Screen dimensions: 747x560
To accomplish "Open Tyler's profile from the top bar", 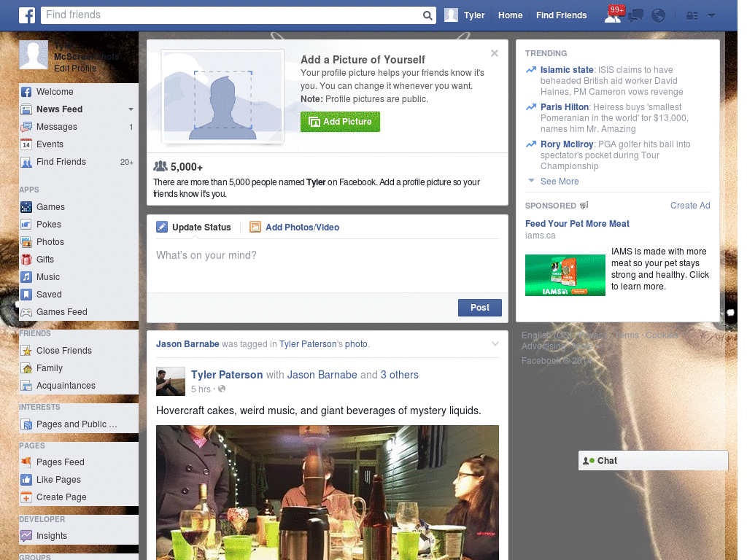I will [x=465, y=15].
